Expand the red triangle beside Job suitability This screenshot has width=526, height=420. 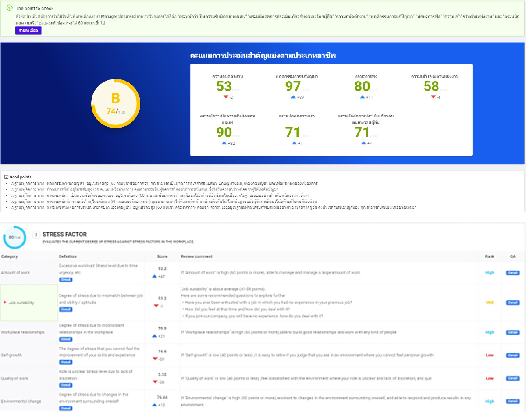(5, 303)
